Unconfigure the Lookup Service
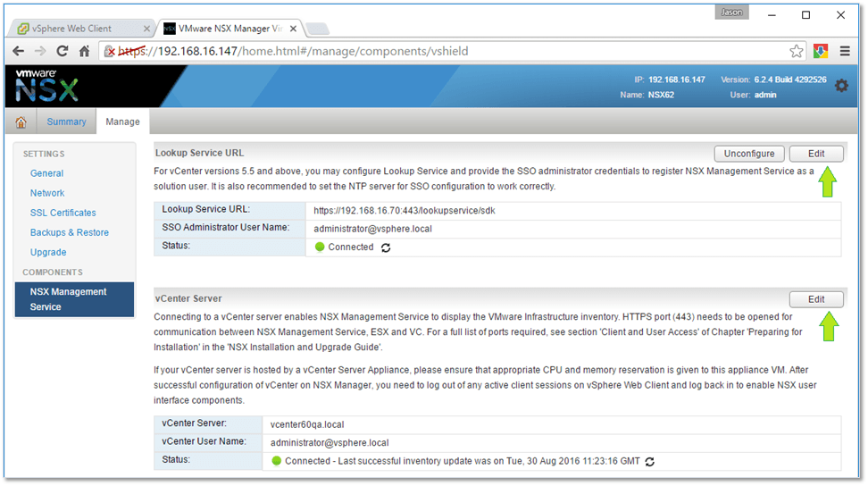The width and height of the screenshot is (868, 486). [x=749, y=154]
